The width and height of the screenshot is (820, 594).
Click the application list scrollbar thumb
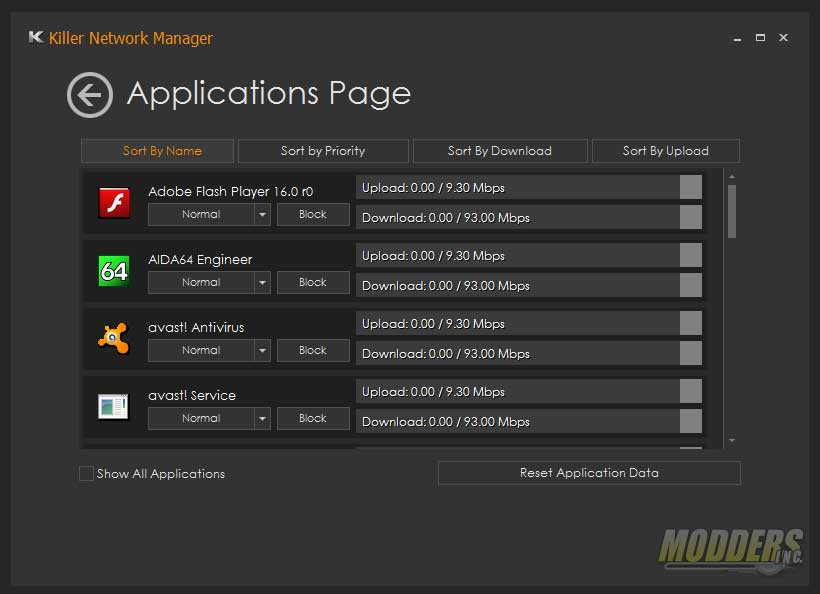click(732, 211)
